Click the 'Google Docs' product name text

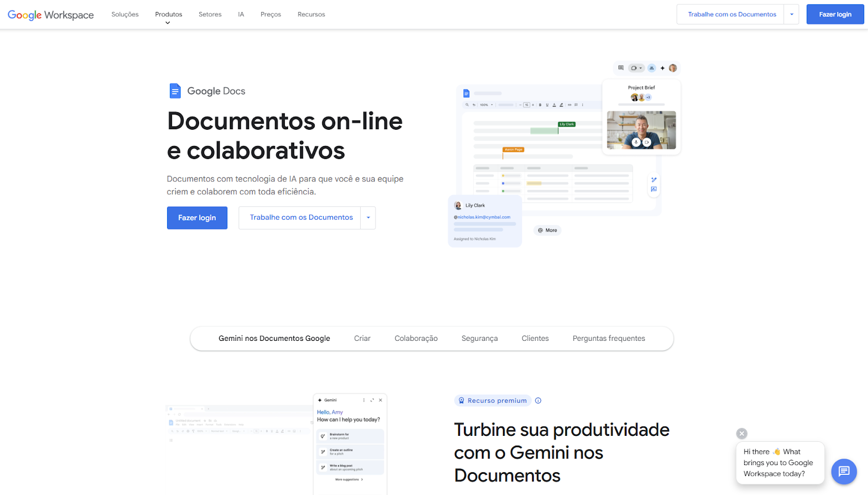click(x=216, y=91)
